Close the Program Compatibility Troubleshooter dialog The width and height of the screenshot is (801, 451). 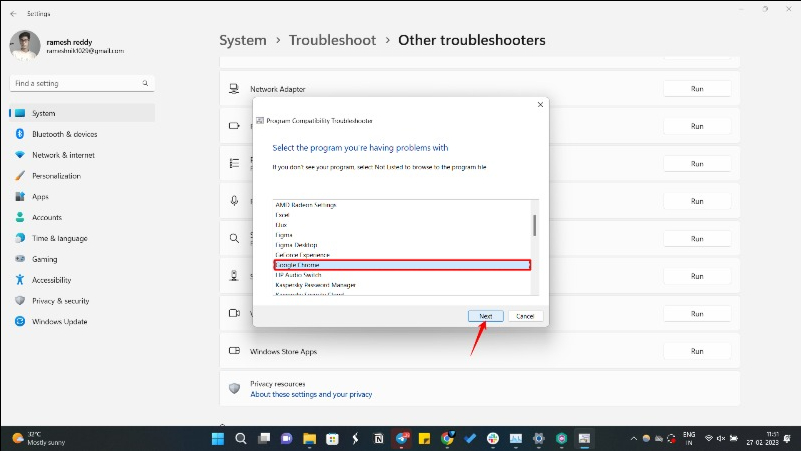[540, 104]
